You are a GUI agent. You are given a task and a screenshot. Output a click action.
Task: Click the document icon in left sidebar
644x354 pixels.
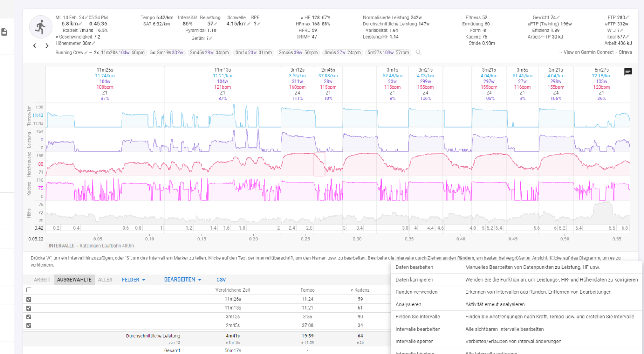point(4,32)
